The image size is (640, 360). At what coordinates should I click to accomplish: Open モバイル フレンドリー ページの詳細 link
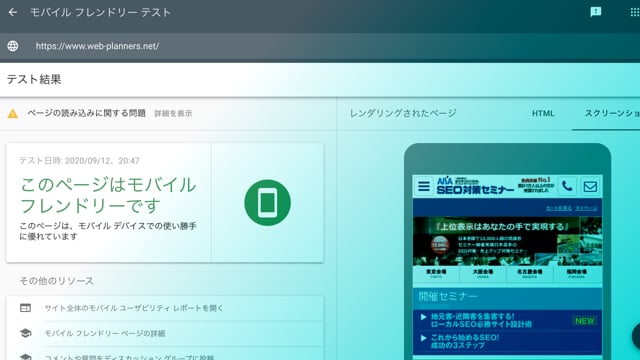pyautogui.click(x=105, y=333)
